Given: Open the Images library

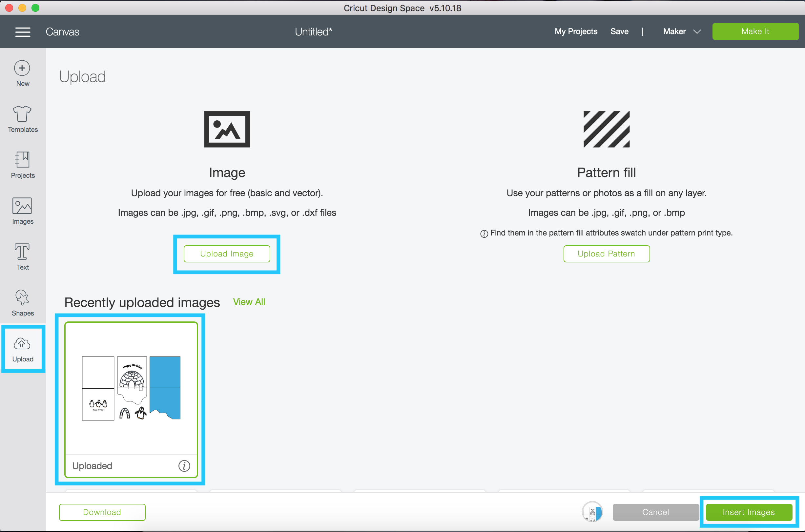Looking at the screenshot, I should click(x=23, y=211).
